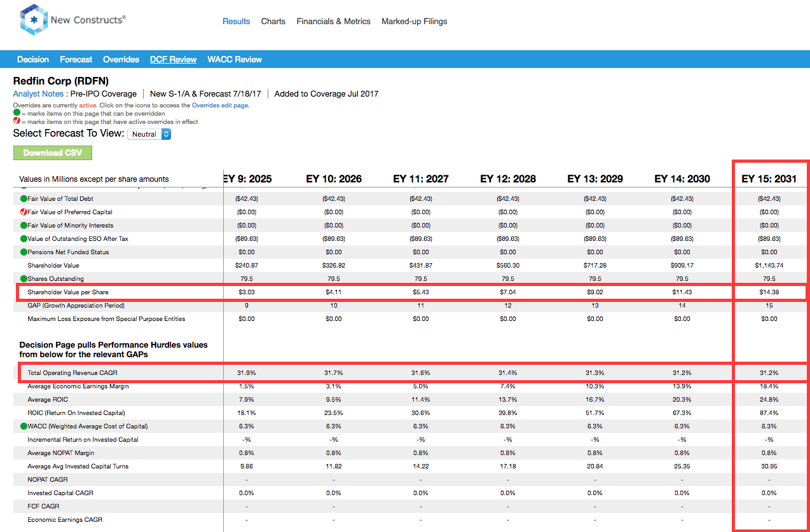Select the DCF Review tab
The width and height of the screenshot is (810, 532).
coord(174,59)
